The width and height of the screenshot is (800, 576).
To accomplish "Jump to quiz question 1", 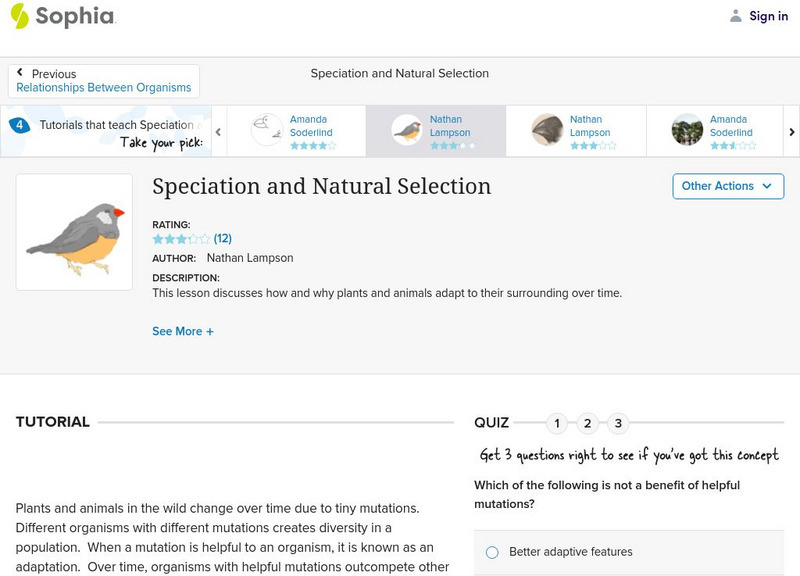I will tap(556, 423).
